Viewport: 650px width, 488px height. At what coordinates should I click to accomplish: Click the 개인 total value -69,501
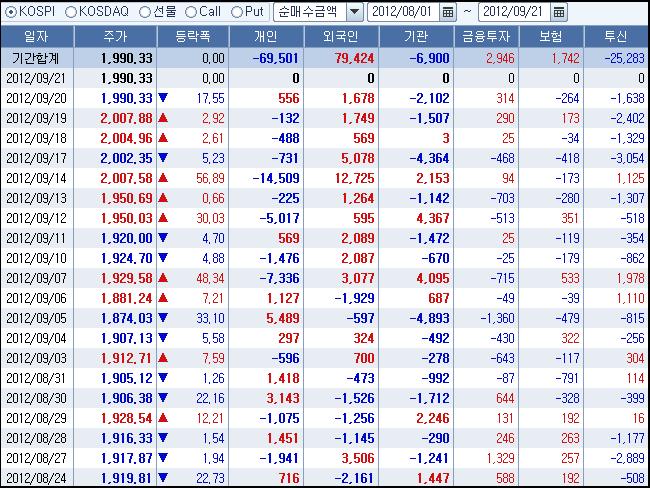[x=276, y=58]
